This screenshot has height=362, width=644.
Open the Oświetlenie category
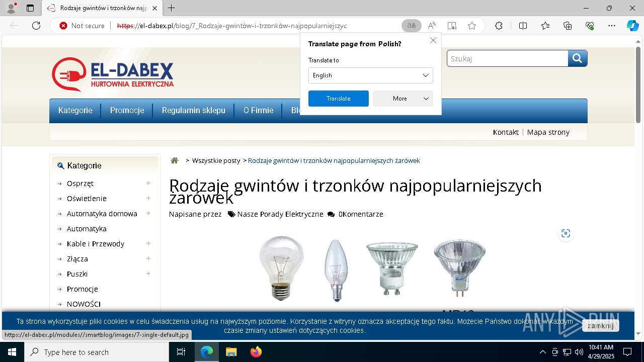click(x=87, y=199)
